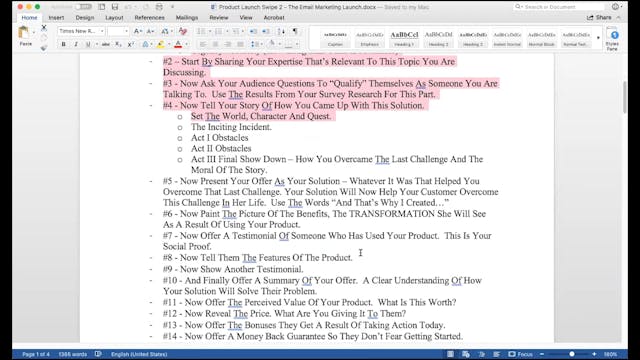The height and width of the screenshot is (360, 640).
Task: Open the Review tab
Action: click(219, 18)
